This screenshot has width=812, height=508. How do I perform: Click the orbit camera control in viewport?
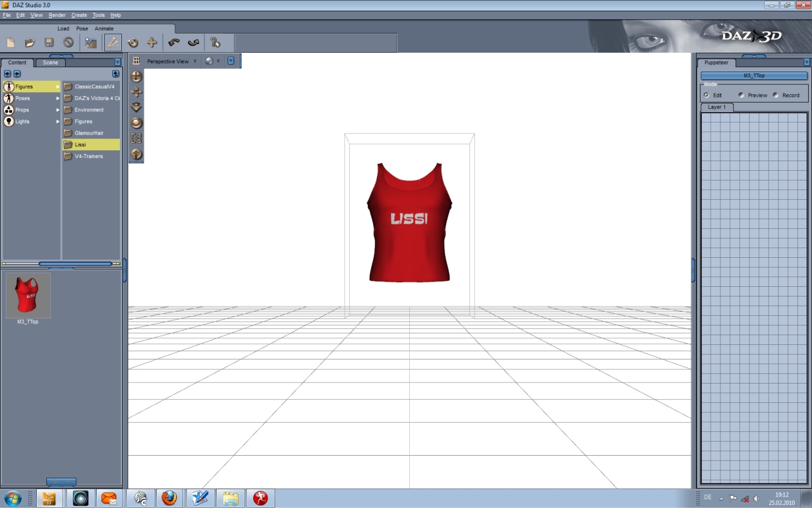click(137, 76)
